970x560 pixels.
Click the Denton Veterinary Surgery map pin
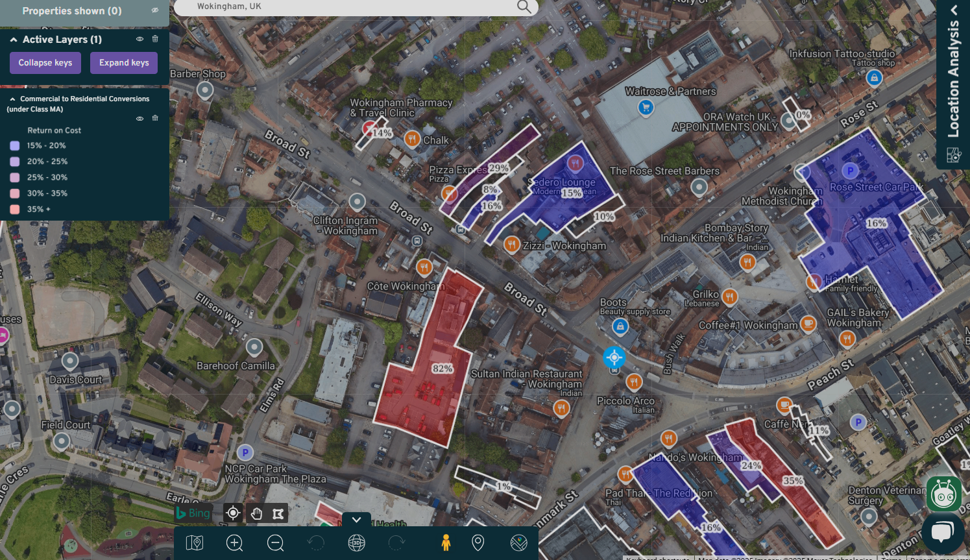tap(869, 517)
